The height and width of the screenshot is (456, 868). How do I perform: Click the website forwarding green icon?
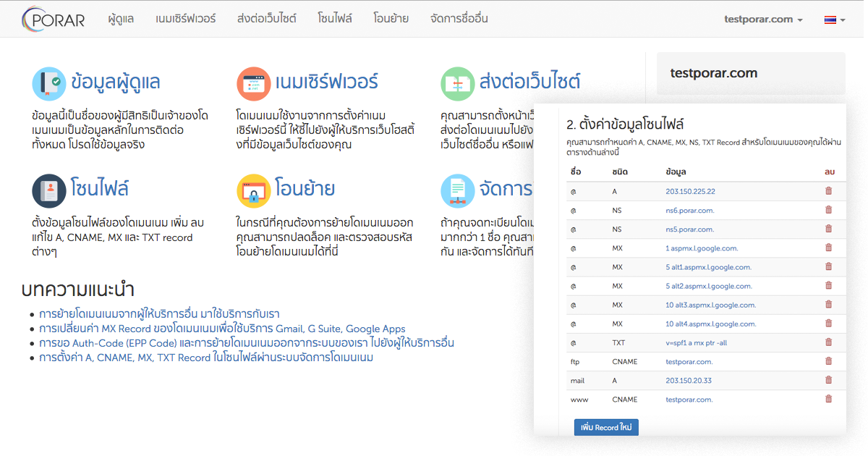[x=457, y=83]
